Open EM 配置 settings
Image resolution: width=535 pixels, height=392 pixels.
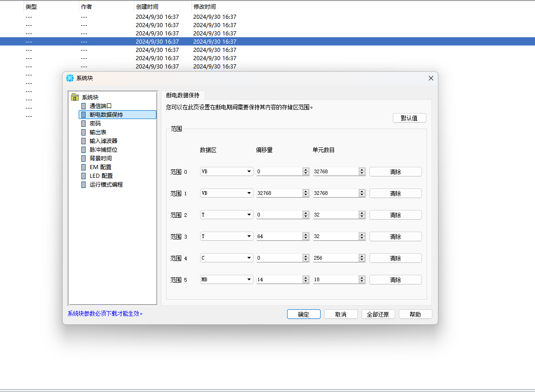click(x=100, y=167)
